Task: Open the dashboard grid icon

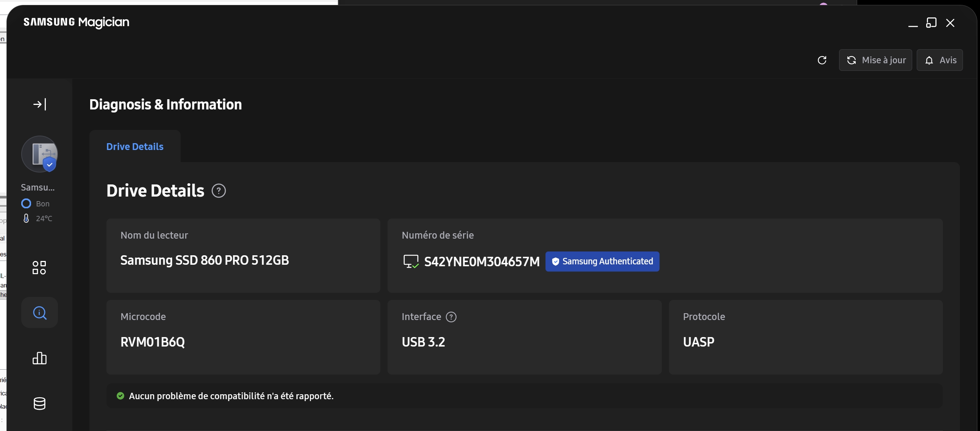Action: [x=39, y=267]
